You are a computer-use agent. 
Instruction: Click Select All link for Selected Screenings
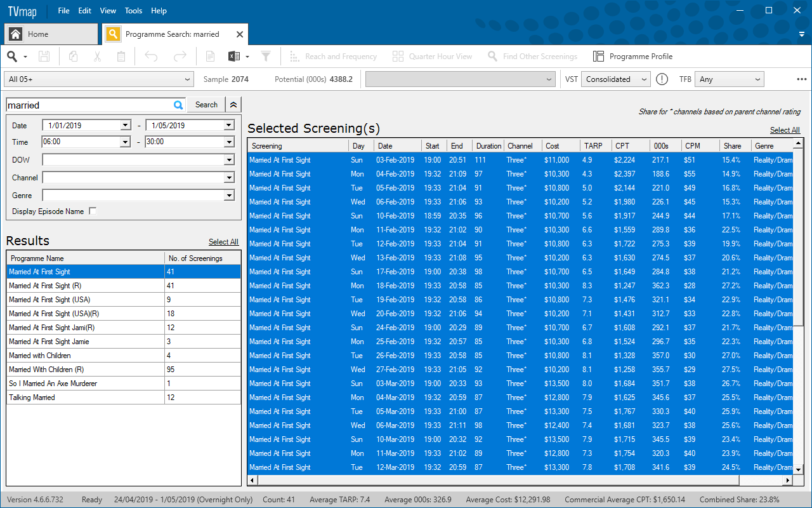[785, 130]
